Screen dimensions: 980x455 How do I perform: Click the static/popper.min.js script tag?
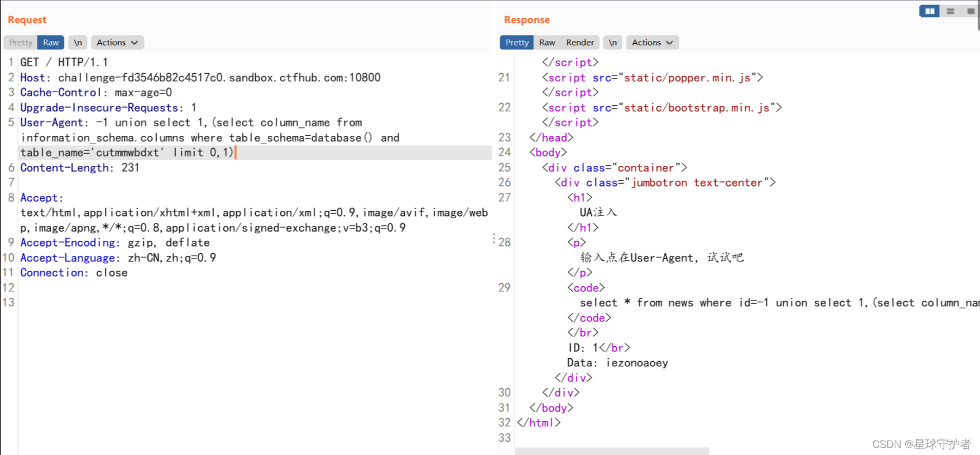pos(652,77)
